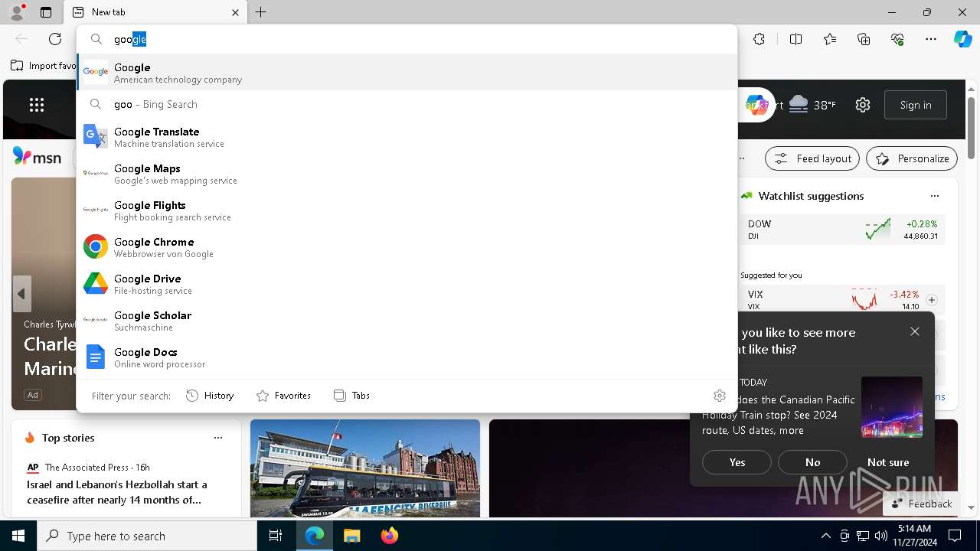Click the Edge profile avatar icon
The width and height of the screenshot is (980, 551).
(17, 11)
